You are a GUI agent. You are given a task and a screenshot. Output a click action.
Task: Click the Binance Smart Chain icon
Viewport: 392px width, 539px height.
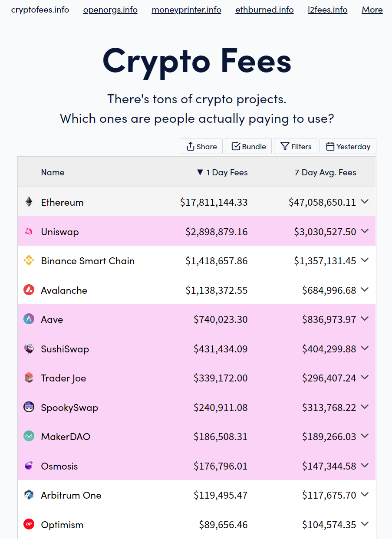pos(29,261)
